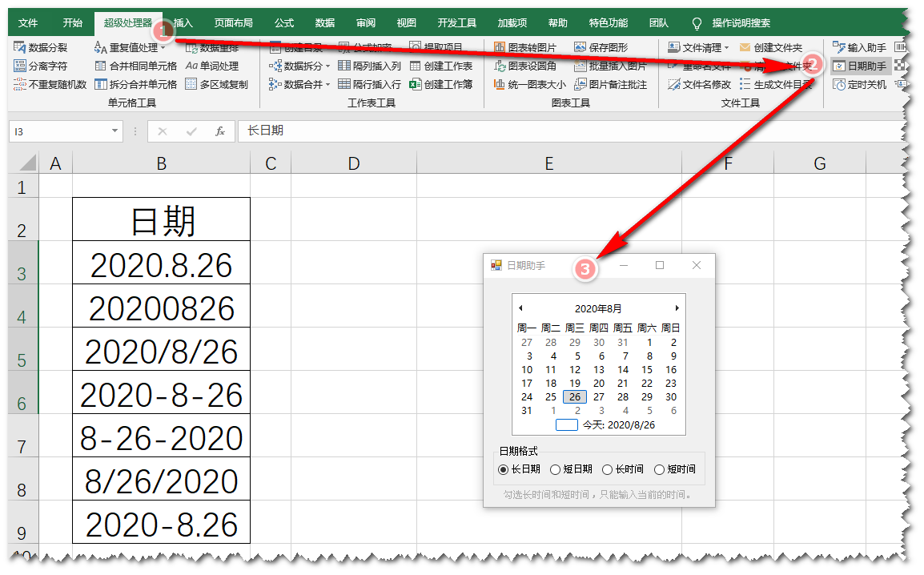
Task: Click the 今天: 2020/8/26 today link
Action: pos(619,424)
